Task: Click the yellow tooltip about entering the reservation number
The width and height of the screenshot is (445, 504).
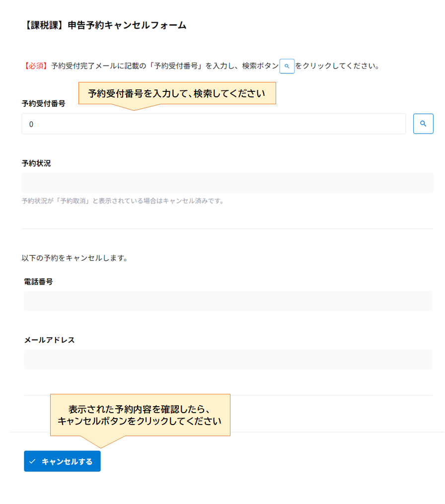Action: (x=176, y=93)
